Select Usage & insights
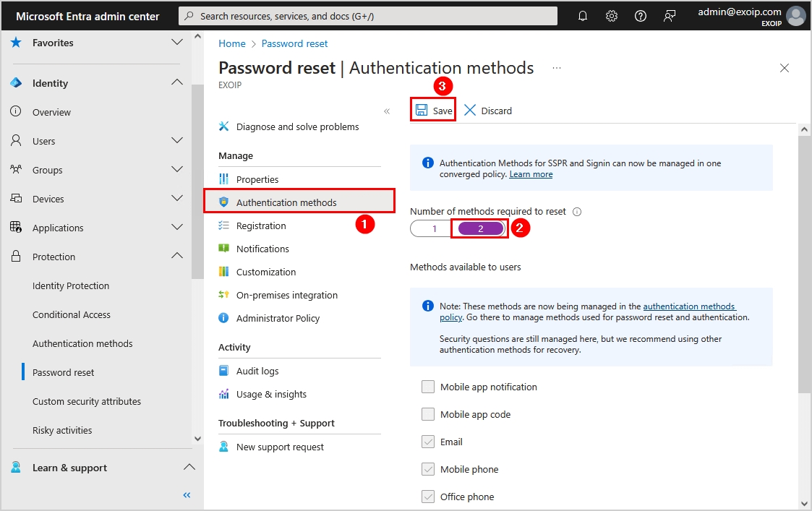 click(x=270, y=394)
